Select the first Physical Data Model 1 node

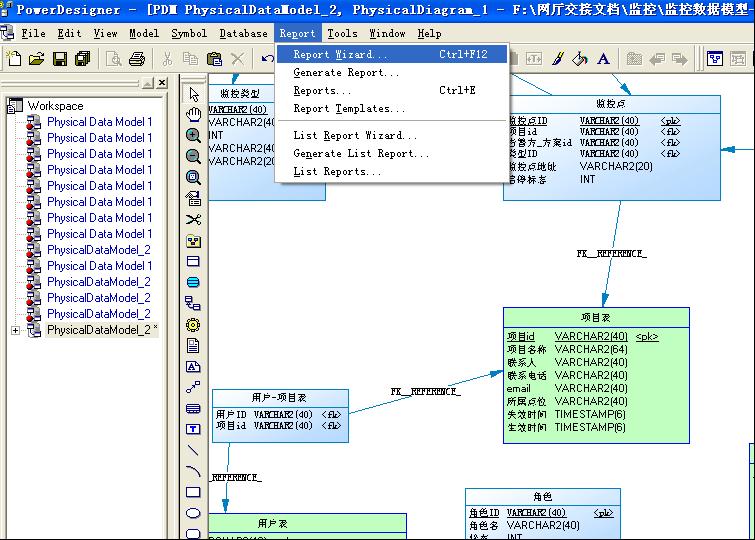pos(99,122)
